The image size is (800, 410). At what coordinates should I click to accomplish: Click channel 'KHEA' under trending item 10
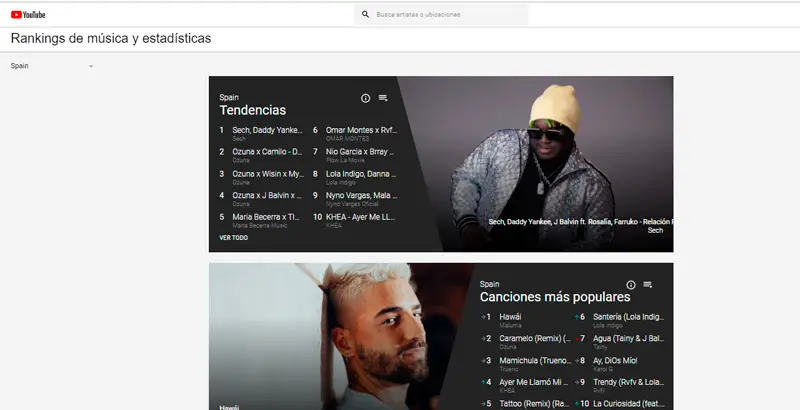(334, 225)
